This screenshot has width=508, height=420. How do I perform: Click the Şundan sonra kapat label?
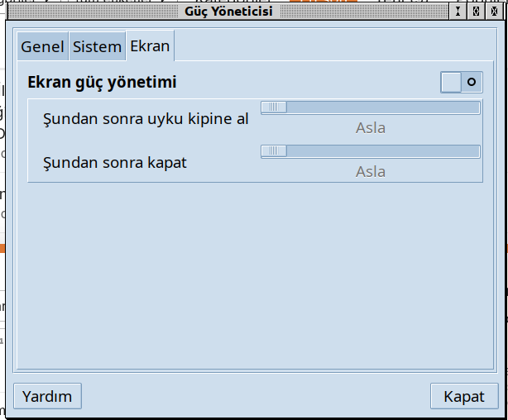pyautogui.click(x=115, y=162)
